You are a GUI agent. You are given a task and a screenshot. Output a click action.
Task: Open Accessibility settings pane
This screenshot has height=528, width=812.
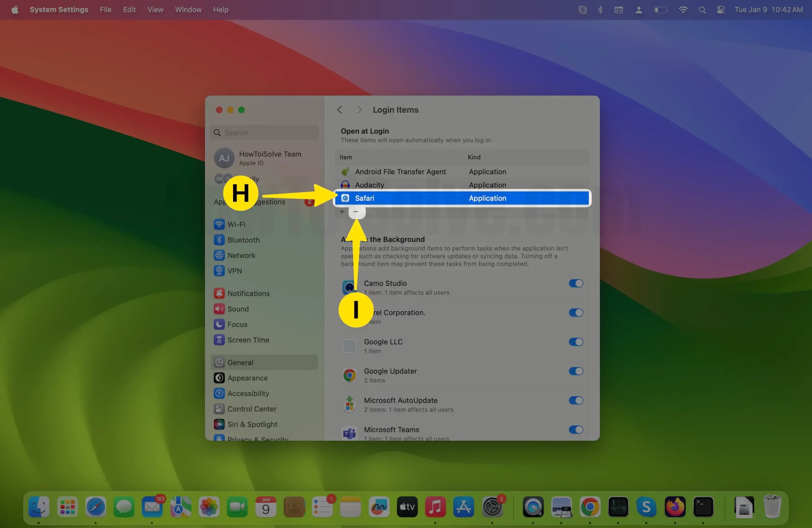tap(248, 393)
